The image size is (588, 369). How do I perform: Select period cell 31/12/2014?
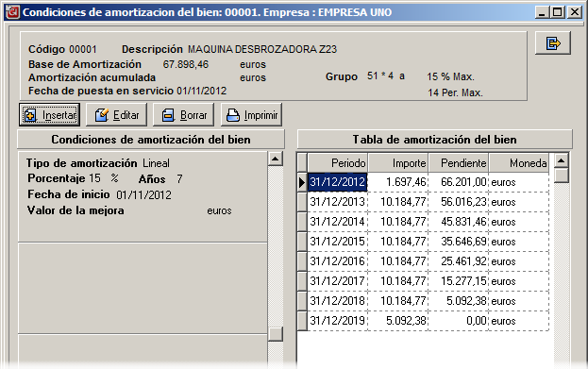[x=338, y=222]
